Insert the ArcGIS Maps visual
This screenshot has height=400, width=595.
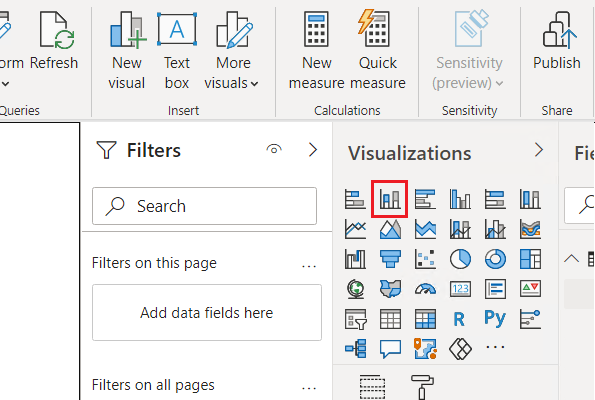[x=425, y=348]
